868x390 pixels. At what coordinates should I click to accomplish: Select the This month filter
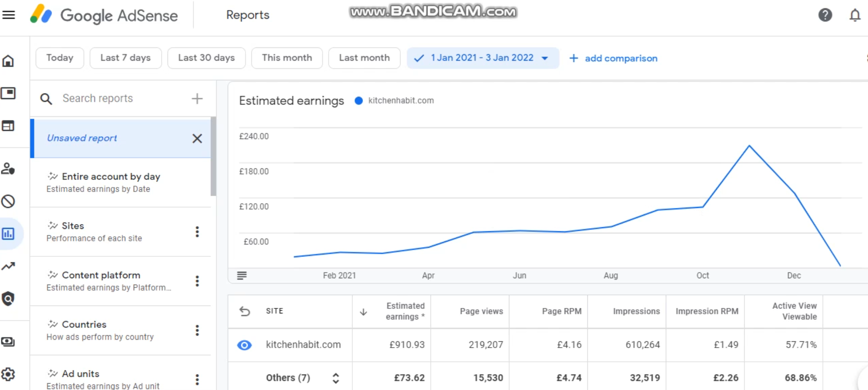(x=287, y=58)
